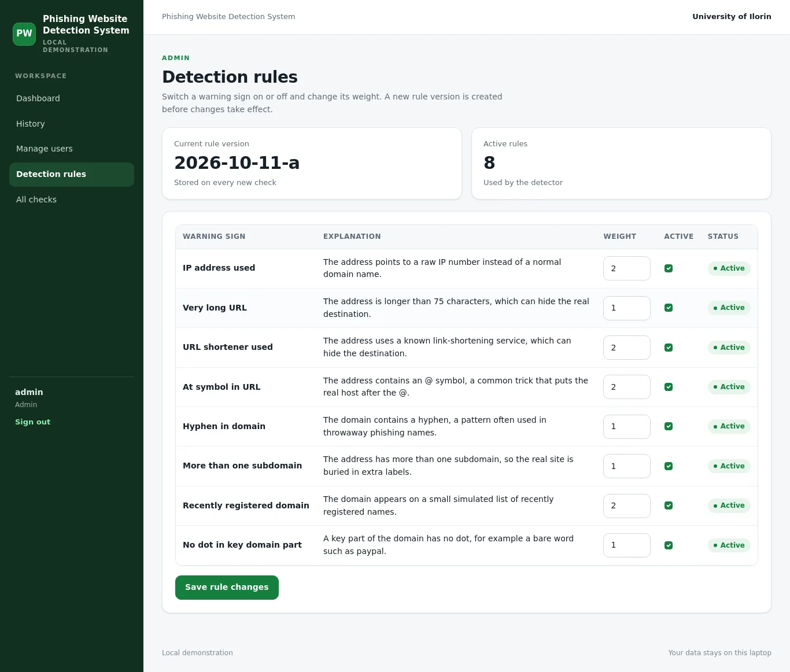
Task: Click Active status badge for Very long URL
Action: pos(729,308)
